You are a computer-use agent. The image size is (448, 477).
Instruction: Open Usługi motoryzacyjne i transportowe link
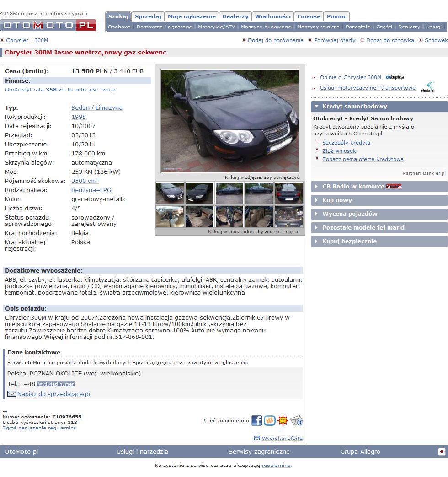[368, 88]
